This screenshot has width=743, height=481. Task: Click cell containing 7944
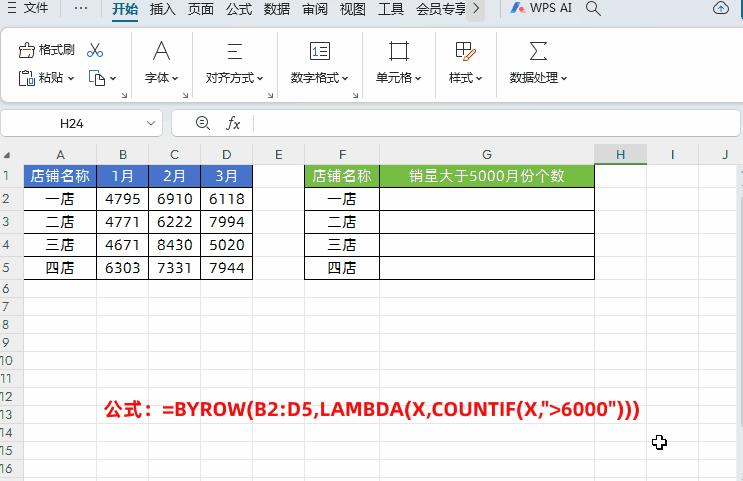pos(227,268)
